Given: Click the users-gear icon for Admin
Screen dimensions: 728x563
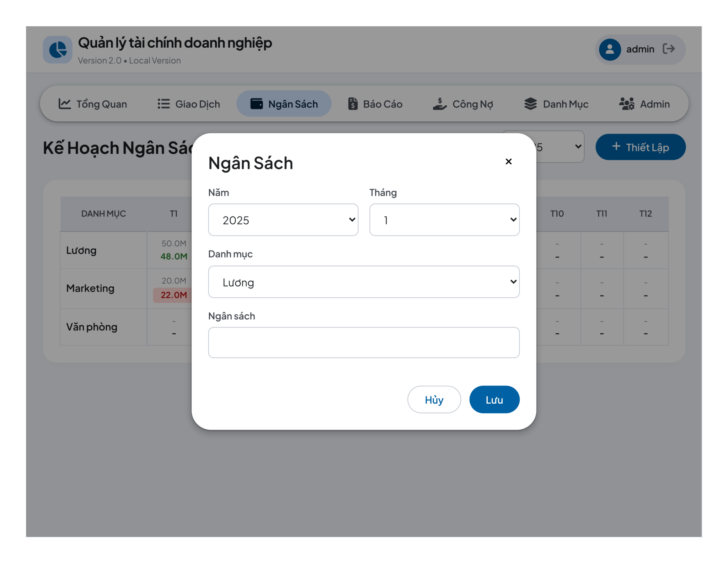Looking at the screenshot, I should coord(627,104).
